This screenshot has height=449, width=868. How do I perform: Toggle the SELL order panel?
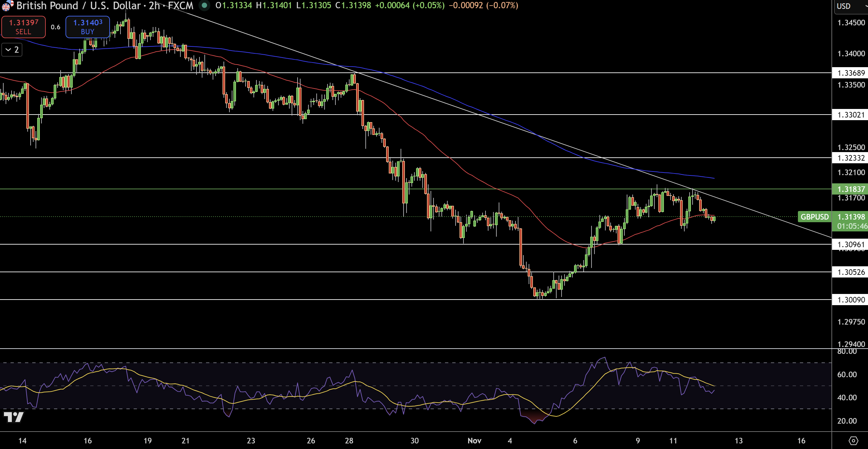point(23,27)
